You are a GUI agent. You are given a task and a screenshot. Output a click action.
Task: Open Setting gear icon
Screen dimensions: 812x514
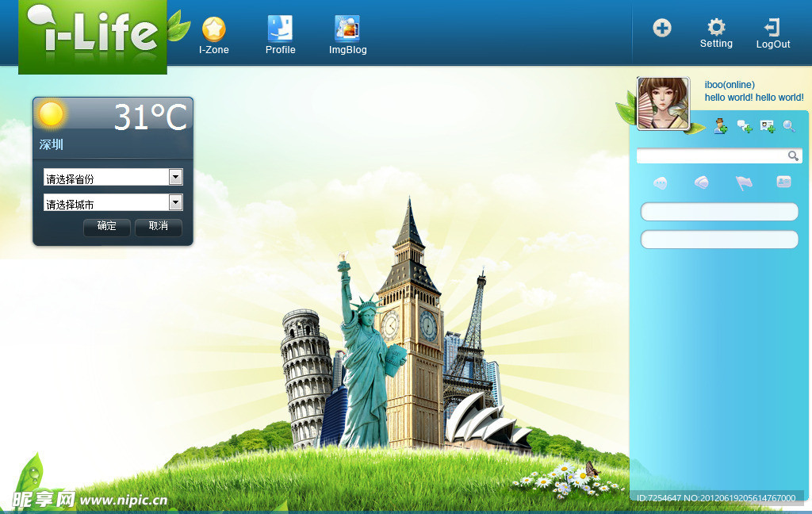716,27
